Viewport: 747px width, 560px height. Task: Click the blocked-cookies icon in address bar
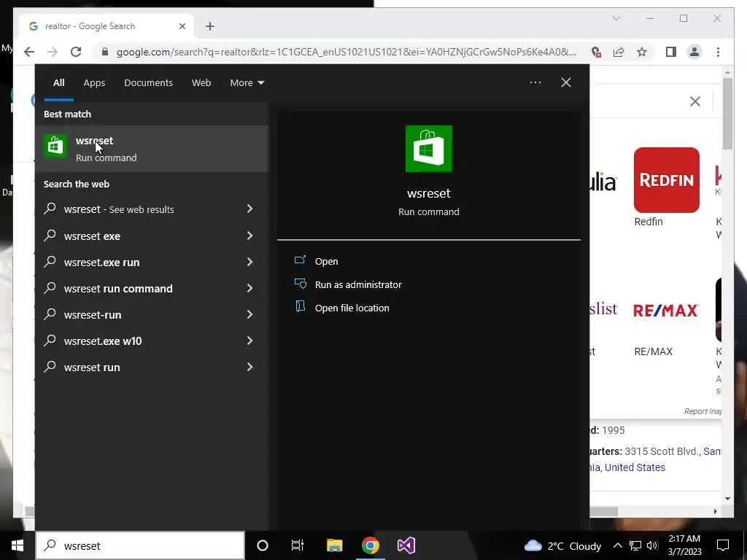click(595, 52)
